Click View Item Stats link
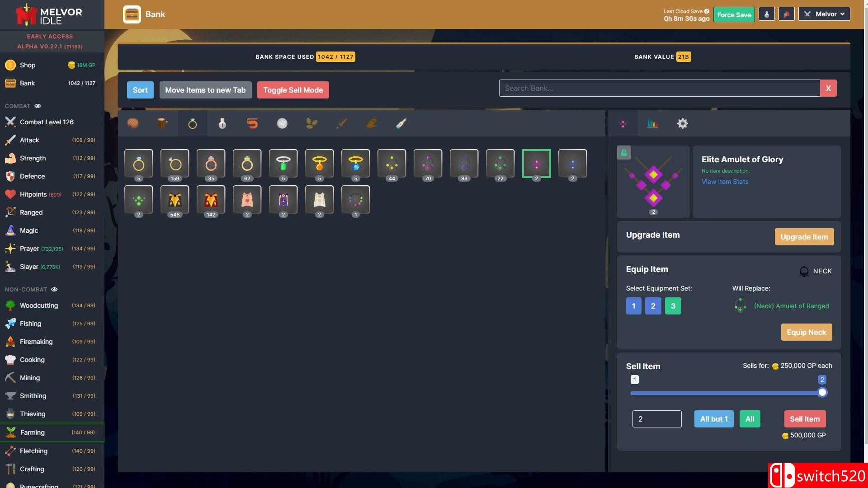This screenshot has width=868, height=488. coord(725,182)
